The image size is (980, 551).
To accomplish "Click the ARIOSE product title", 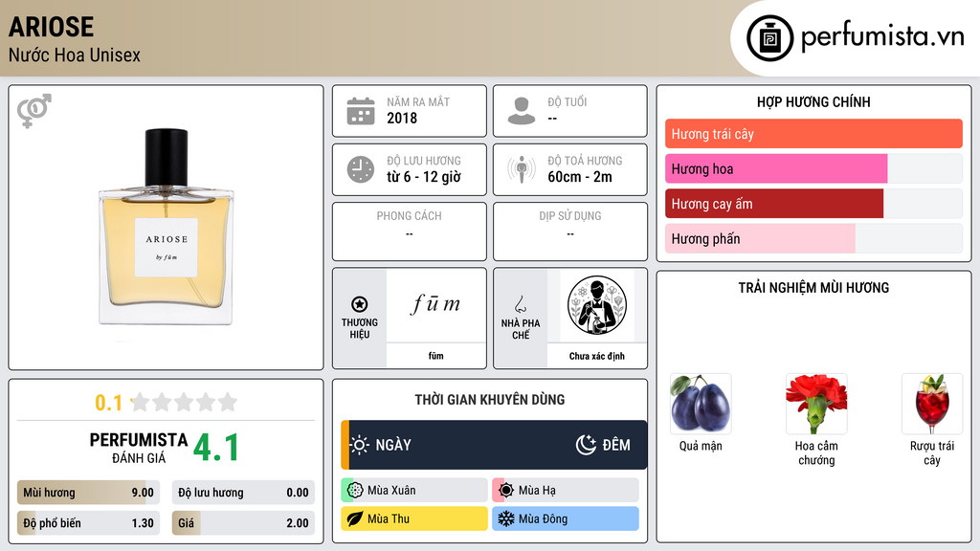I will 52,27.
